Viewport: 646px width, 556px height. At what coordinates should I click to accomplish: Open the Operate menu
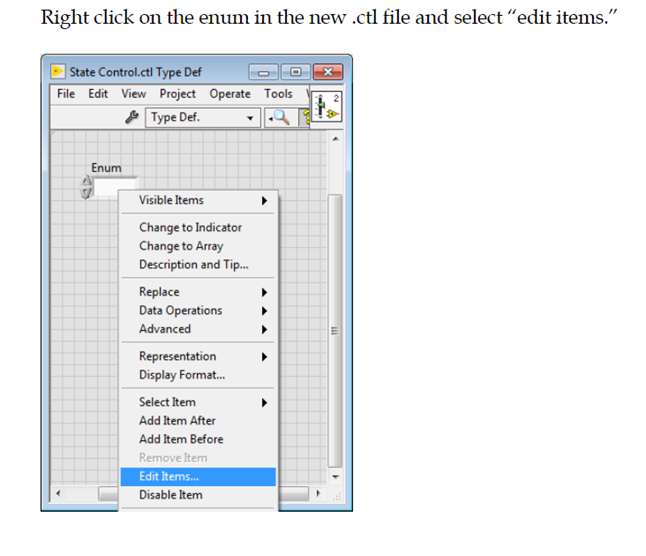coord(230,94)
